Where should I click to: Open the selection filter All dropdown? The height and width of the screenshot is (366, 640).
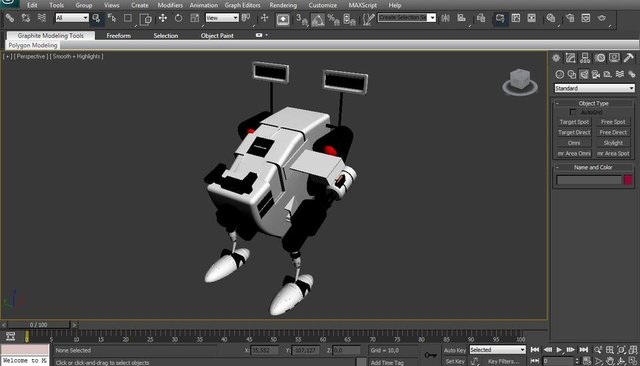pos(72,18)
